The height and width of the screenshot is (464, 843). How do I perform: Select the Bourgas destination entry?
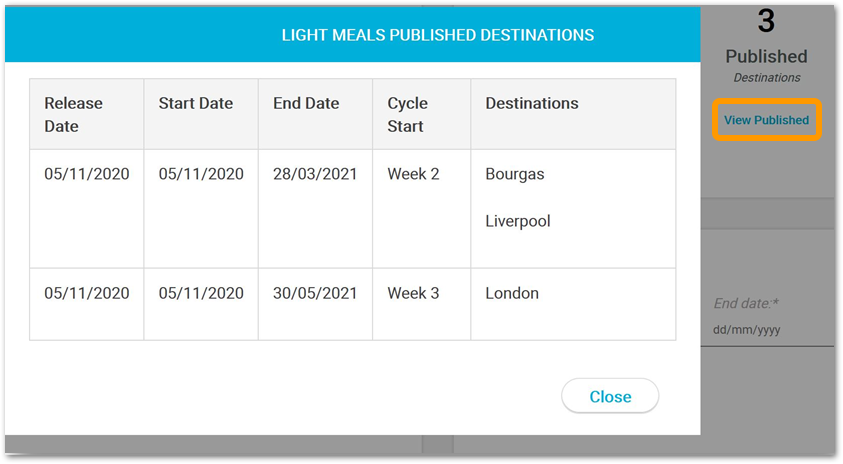point(515,174)
